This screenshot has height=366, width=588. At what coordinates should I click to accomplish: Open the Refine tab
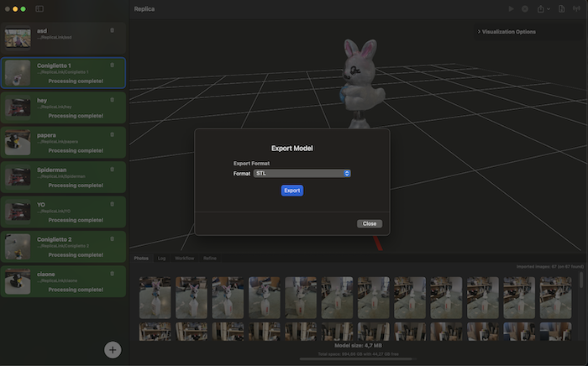(x=209, y=259)
